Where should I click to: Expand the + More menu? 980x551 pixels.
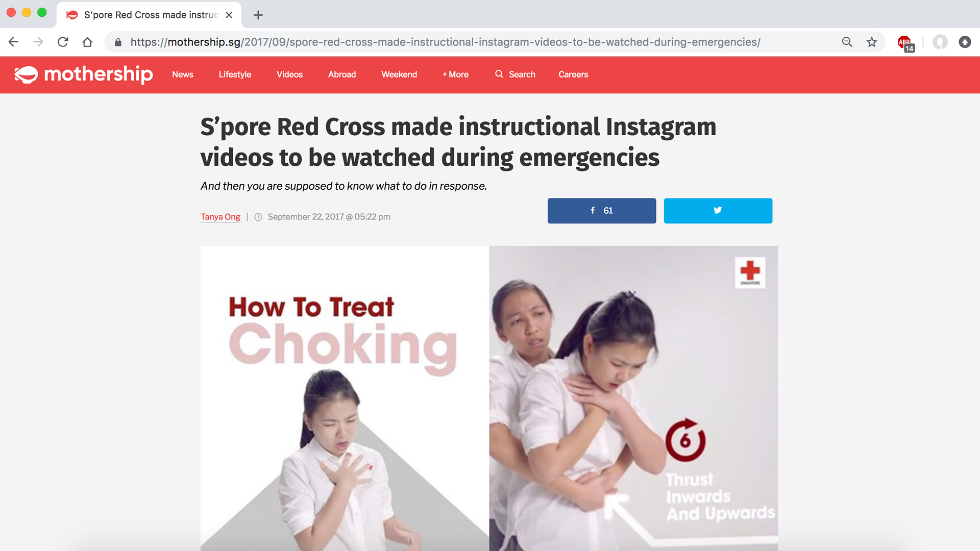455,74
